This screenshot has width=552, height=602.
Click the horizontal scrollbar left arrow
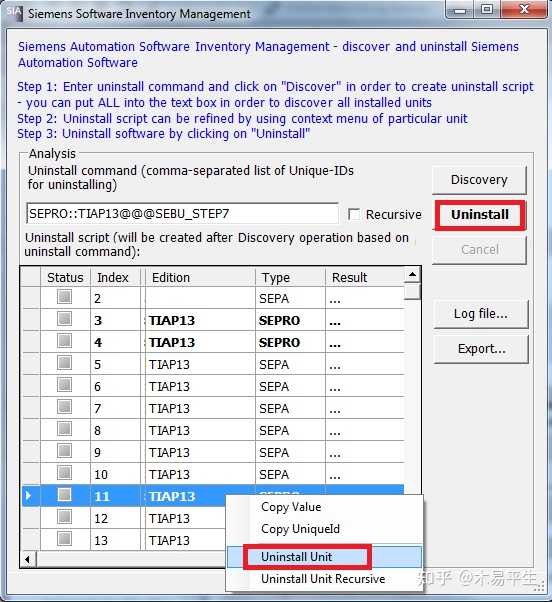pyautogui.click(x=28, y=559)
